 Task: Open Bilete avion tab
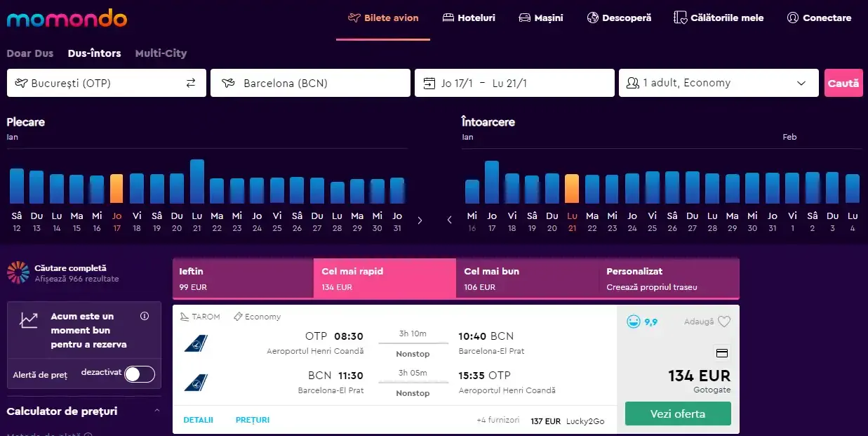click(383, 18)
